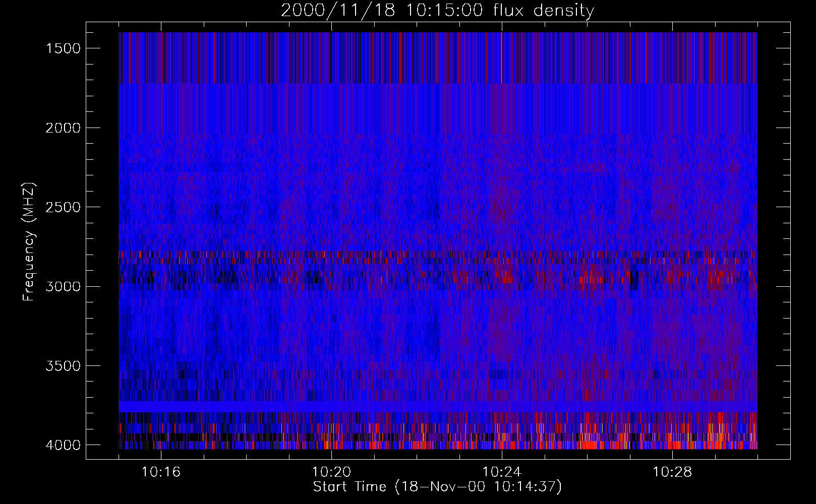The image size is (816, 504).
Task: Click the 4000 frequency tick label
Action: point(63,445)
